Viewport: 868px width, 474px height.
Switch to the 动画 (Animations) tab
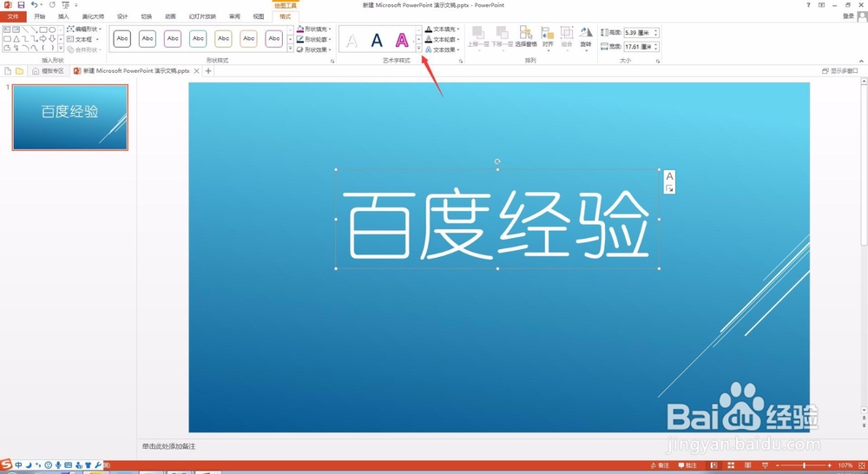coord(170,16)
